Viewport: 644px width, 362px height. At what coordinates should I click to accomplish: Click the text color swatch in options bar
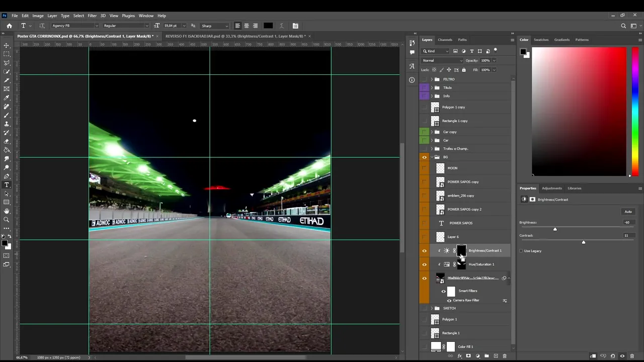[268, 26]
